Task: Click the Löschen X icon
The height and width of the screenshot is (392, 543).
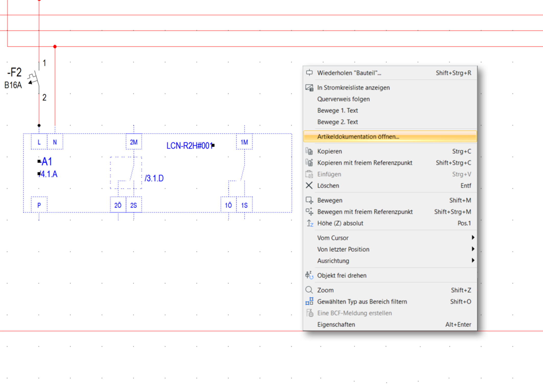Action: pos(309,185)
